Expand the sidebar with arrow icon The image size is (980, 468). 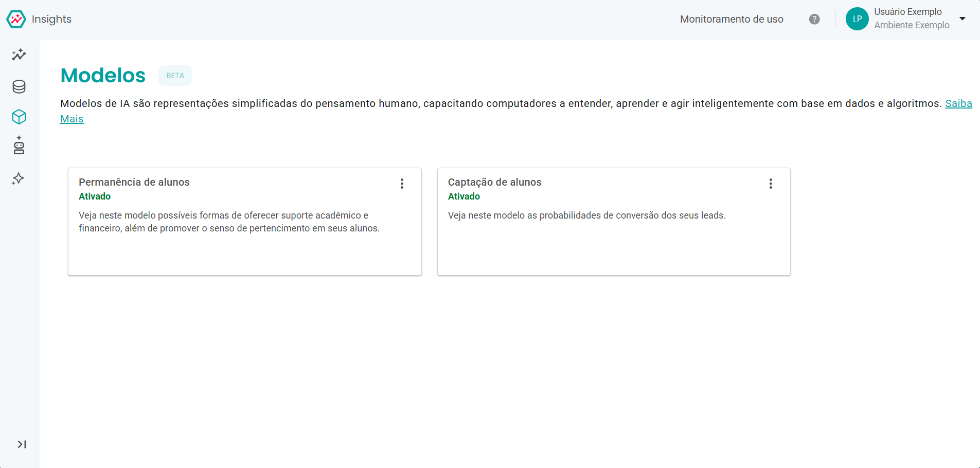[x=22, y=444]
